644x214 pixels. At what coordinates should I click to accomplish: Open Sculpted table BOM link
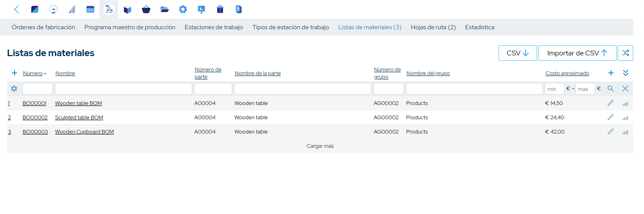(79, 117)
